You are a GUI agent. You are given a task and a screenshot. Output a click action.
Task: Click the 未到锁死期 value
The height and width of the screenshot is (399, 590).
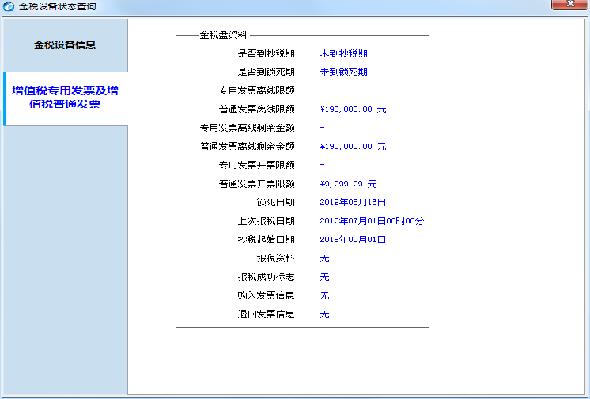pos(344,72)
